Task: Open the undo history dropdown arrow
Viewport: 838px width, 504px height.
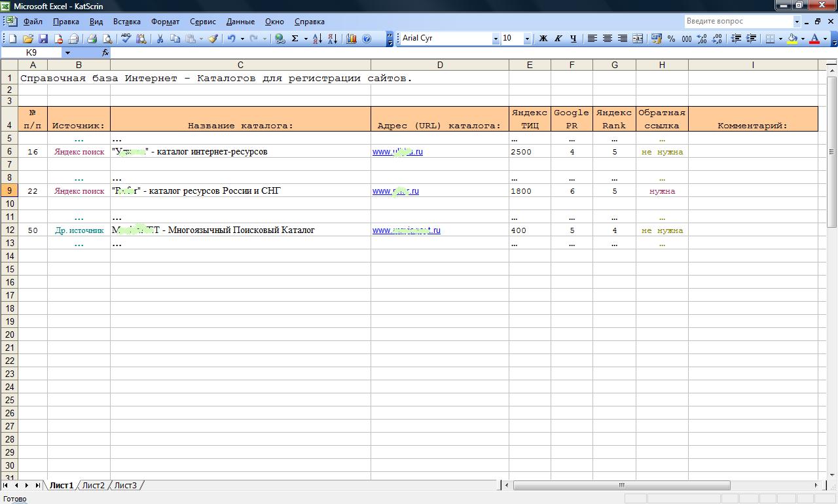Action: (x=242, y=39)
